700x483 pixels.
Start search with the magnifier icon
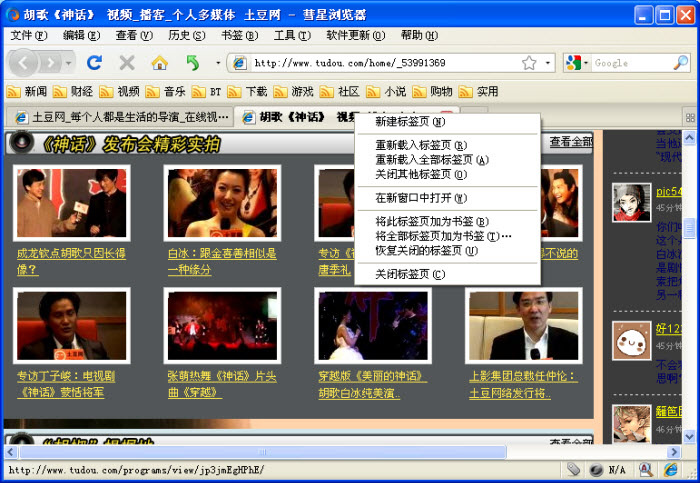pos(681,63)
